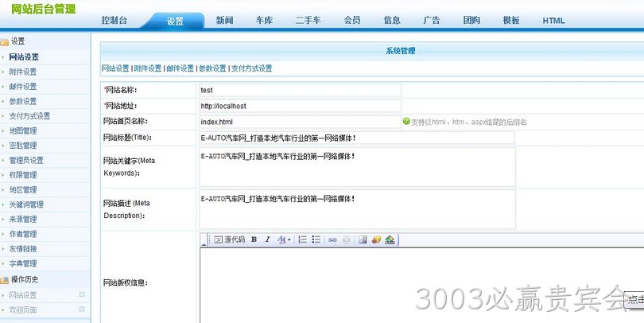
Task: Click the flash insert icon in editor toolbar
Action: [376, 239]
